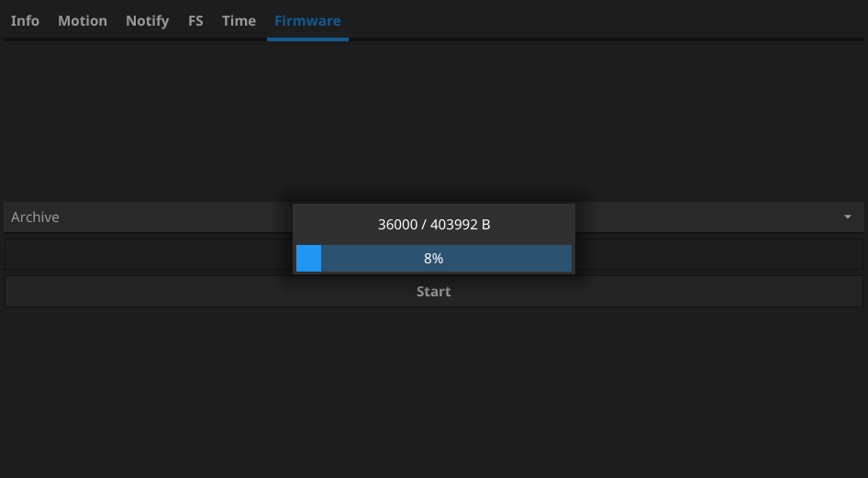Viewport: 868px width, 478px height.
Task: Click the blank area above the Archive dropdown
Action: [x=433, y=119]
